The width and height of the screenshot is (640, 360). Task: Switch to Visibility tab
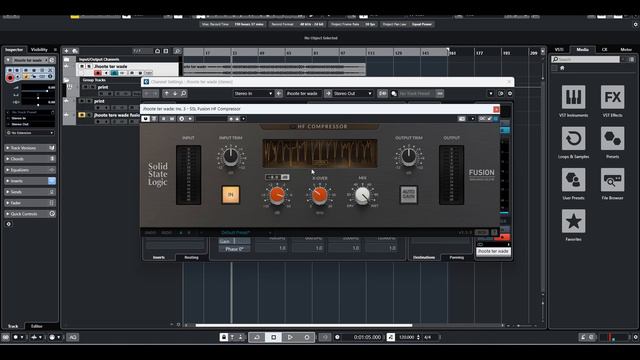click(x=39, y=50)
